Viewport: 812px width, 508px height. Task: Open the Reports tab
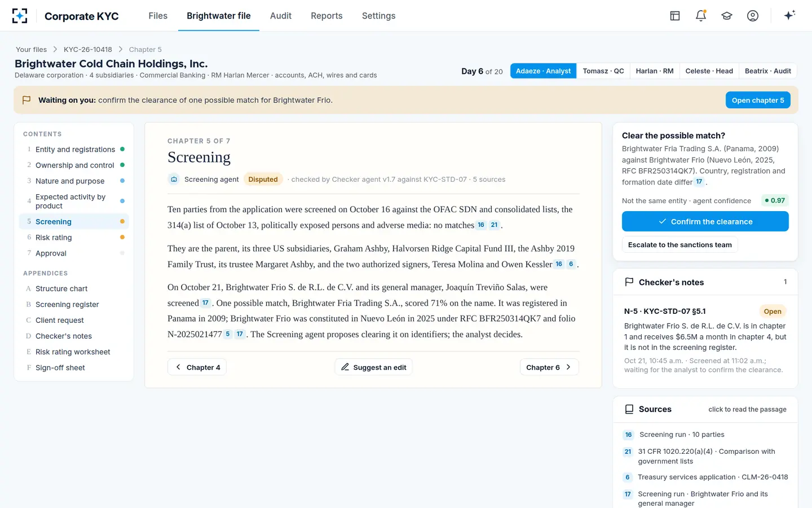click(326, 16)
